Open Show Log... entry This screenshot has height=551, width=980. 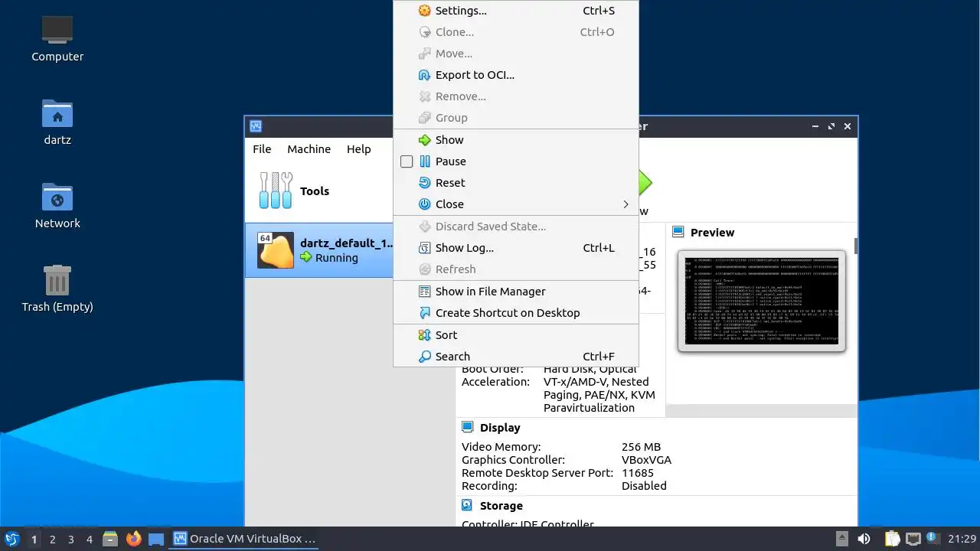[x=515, y=248]
